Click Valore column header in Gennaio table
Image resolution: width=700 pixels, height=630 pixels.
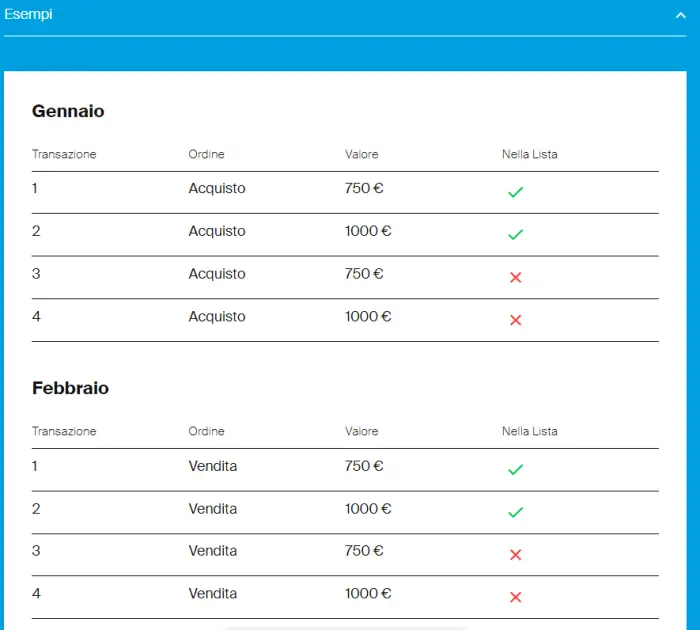(x=361, y=154)
